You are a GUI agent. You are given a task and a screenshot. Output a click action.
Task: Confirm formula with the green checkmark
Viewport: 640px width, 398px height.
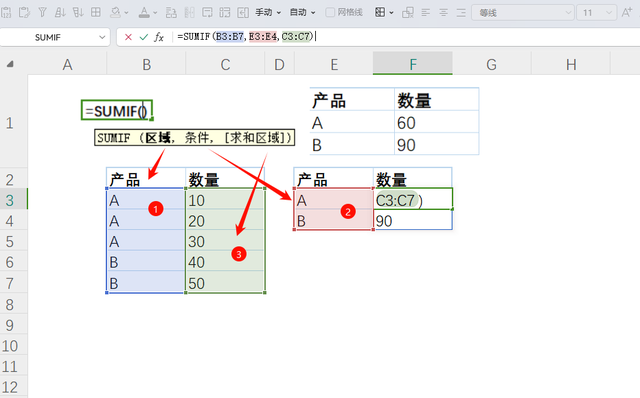click(143, 37)
